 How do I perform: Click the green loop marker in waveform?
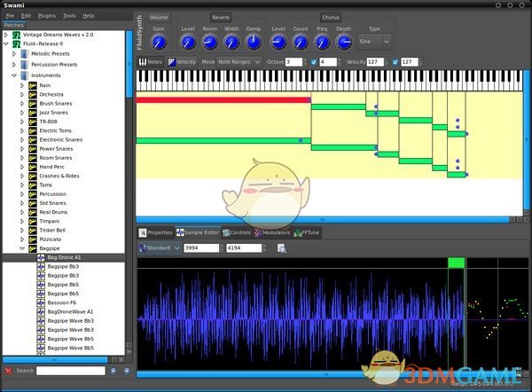(456, 263)
